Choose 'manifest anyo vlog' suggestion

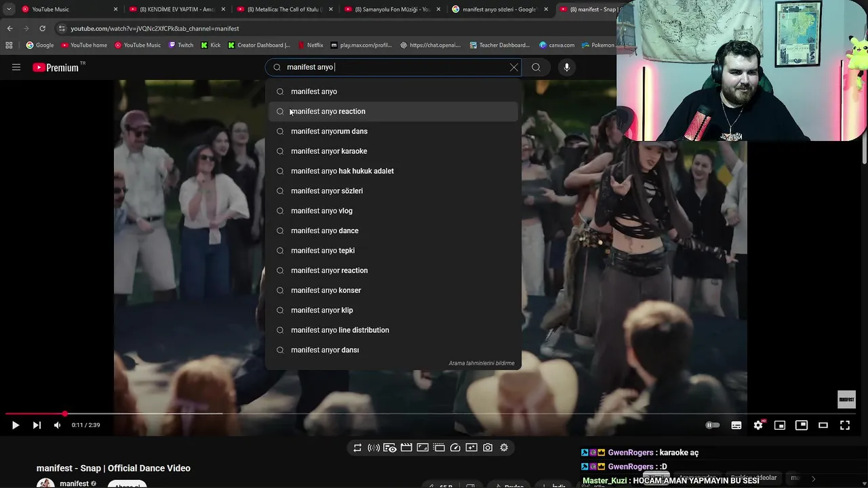(393, 211)
